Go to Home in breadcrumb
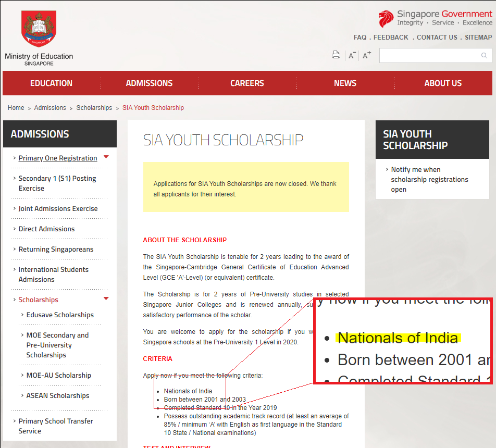This screenshot has height=448, width=496. [x=16, y=107]
